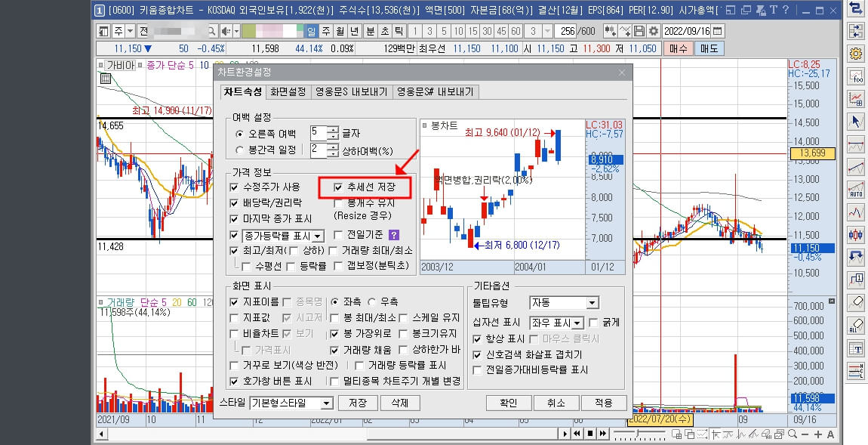868x445 pixels.
Task: Open the chart settings gear in top toolbar
Action: tap(654, 31)
